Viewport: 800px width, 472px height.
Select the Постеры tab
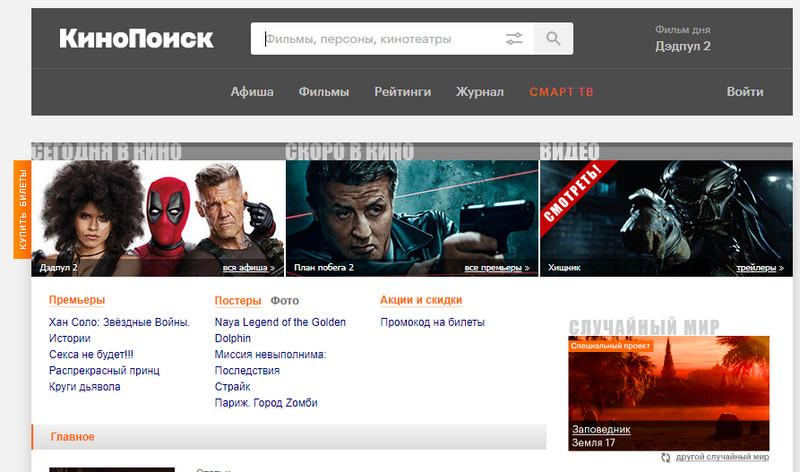coord(238,301)
